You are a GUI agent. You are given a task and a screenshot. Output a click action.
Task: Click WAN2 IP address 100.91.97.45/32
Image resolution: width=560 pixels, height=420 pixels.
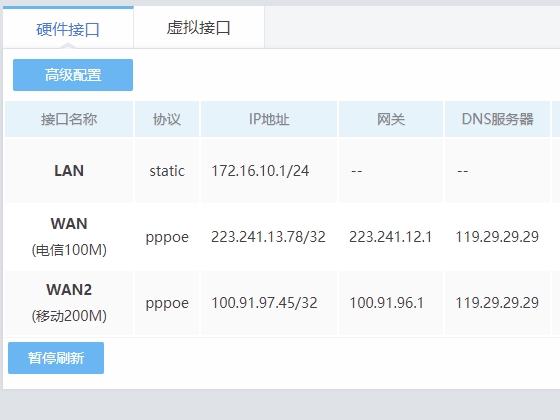click(264, 303)
